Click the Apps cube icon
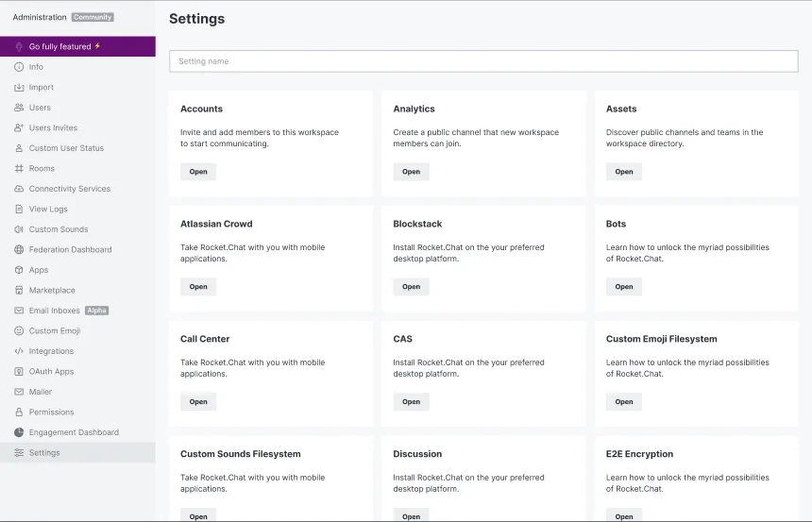The image size is (812, 522). tap(19, 270)
